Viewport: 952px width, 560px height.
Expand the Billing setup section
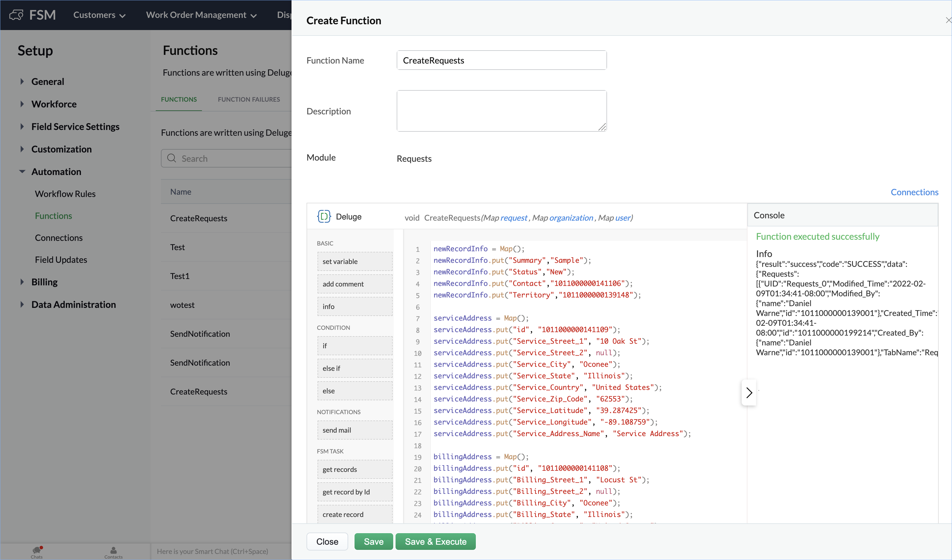pyautogui.click(x=22, y=282)
